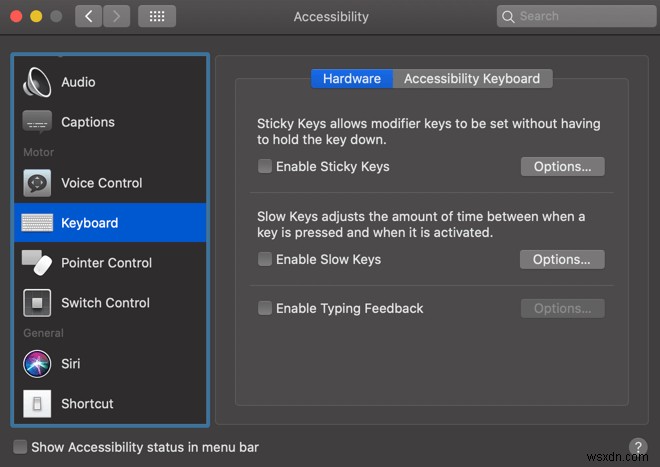Screen dimensions: 660x467
Task: Enable Sticky Keys checkbox
Action: tap(265, 166)
